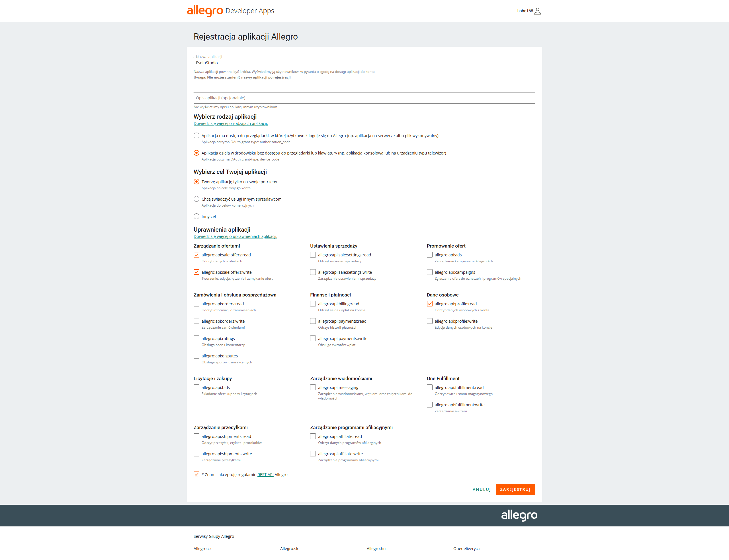This screenshot has height=560, width=729.
Task: Enable the allegro:api:bids checkbox
Action: [196, 387]
